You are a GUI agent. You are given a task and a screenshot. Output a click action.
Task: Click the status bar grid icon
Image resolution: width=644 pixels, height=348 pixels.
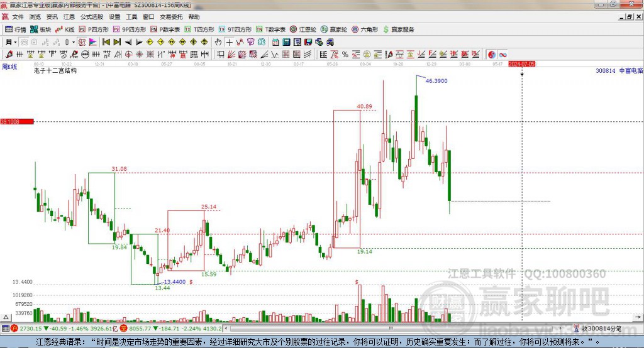5,329
